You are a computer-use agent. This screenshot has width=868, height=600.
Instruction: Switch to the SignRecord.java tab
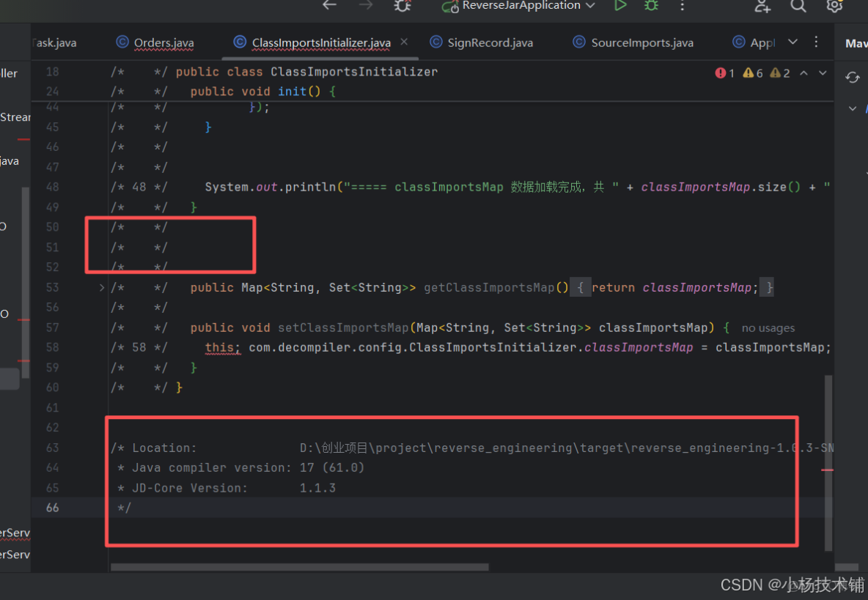point(489,42)
